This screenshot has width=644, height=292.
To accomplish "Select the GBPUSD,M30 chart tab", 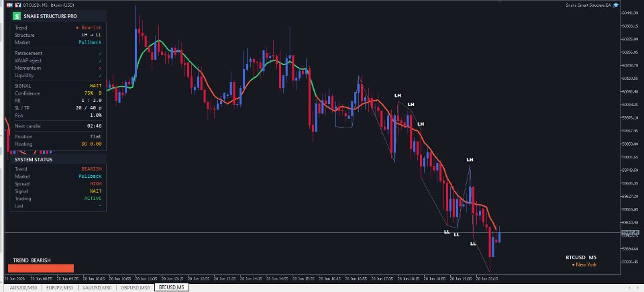I will click(x=135, y=287).
